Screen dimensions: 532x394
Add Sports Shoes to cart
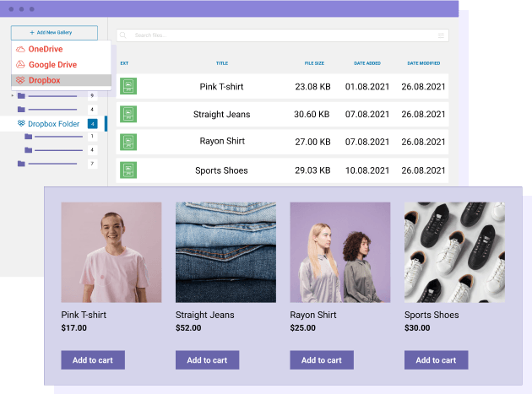[x=437, y=360]
